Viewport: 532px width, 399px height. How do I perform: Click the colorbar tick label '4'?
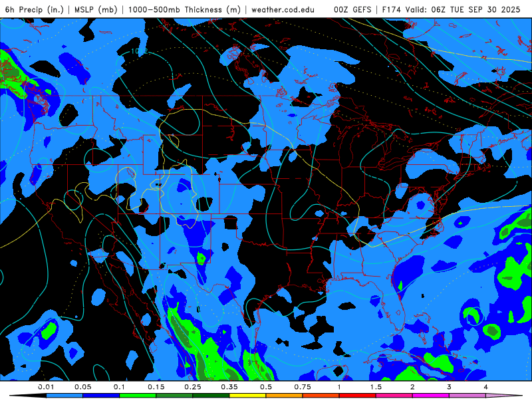[486, 387]
